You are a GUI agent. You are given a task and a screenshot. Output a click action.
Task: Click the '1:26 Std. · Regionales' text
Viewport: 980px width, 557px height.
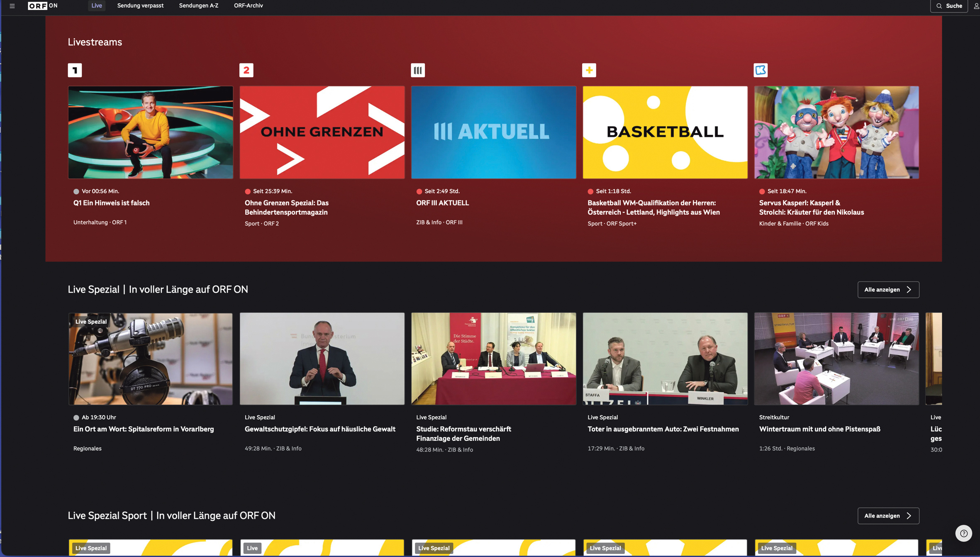(x=787, y=449)
